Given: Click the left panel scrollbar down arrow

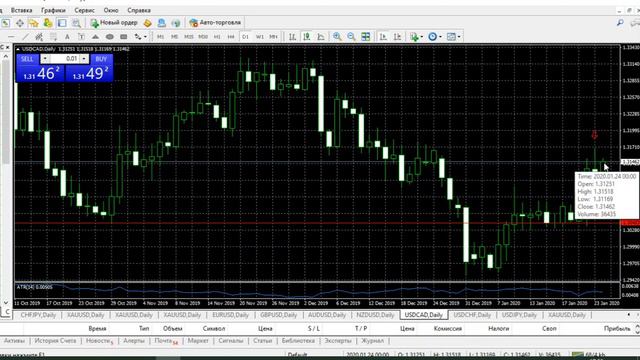Looking at the screenshot, I should (x=6, y=302).
